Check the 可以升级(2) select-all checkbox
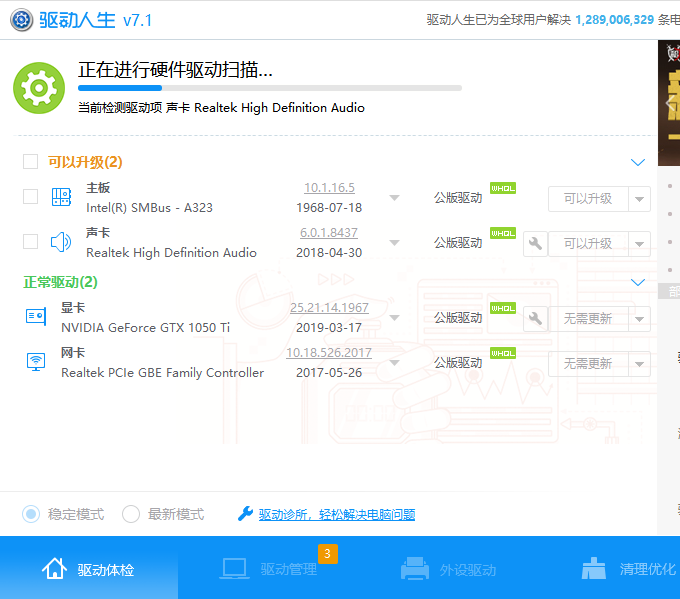The height and width of the screenshot is (599, 680). click(30, 161)
